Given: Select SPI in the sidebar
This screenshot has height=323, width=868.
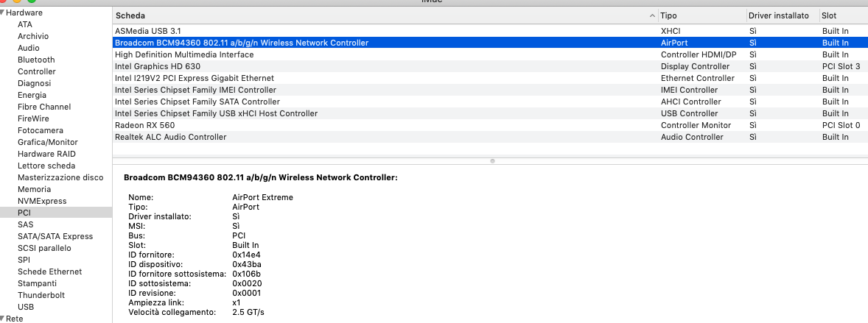Looking at the screenshot, I should 24,260.
